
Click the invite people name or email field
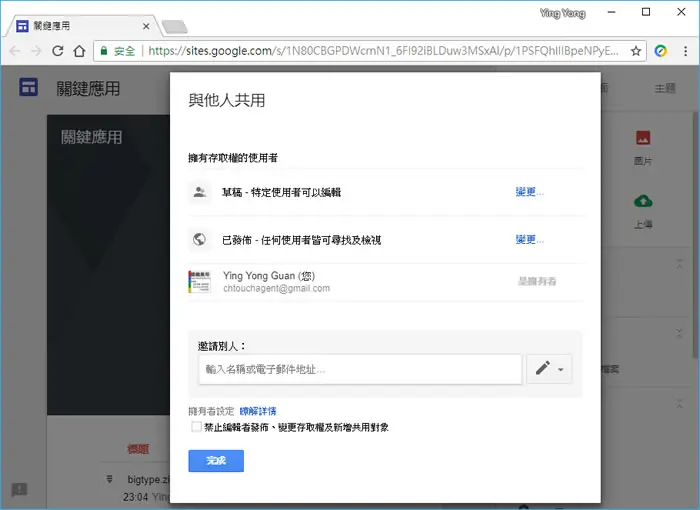(x=360, y=369)
